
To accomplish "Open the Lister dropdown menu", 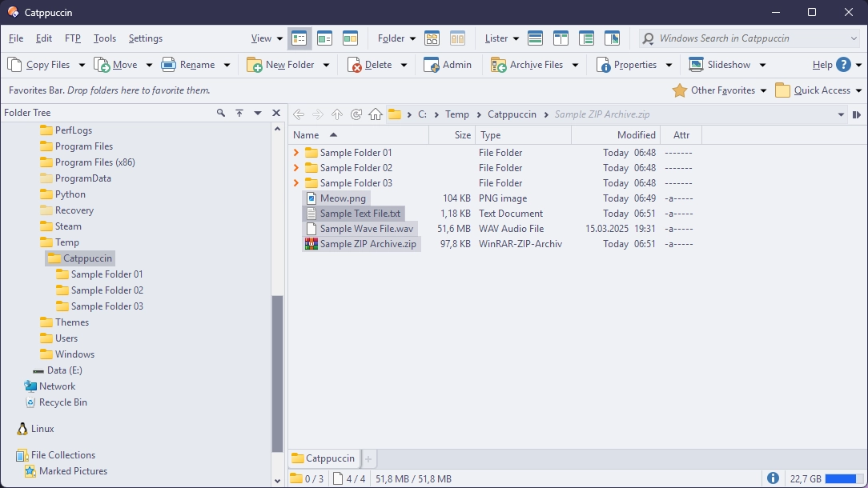I will click(x=501, y=38).
